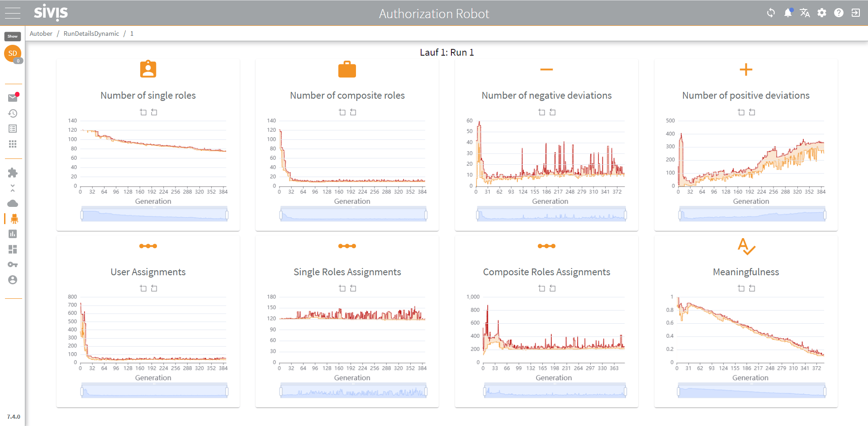
Task: Open the help question mark icon
Action: coord(839,13)
